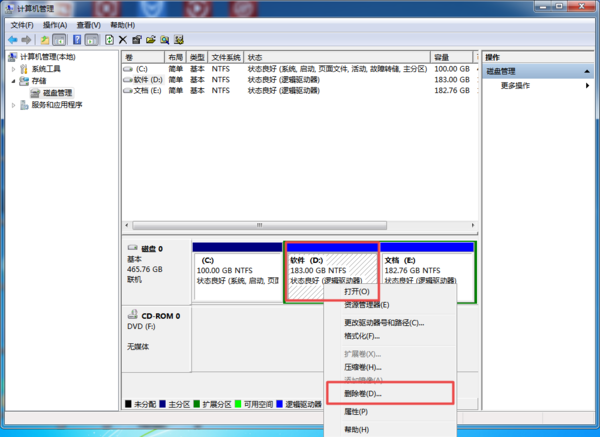This screenshot has height=437, width=600.
Task: Choose 格式化(F)... from the context menu
Action: (x=390, y=336)
